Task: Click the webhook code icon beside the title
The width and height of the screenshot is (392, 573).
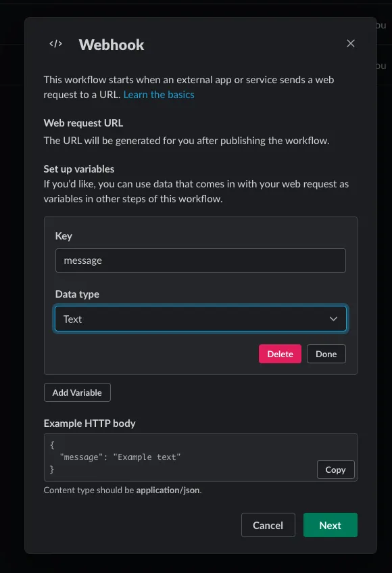Action: pyautogui.click(x=55, y=44)
